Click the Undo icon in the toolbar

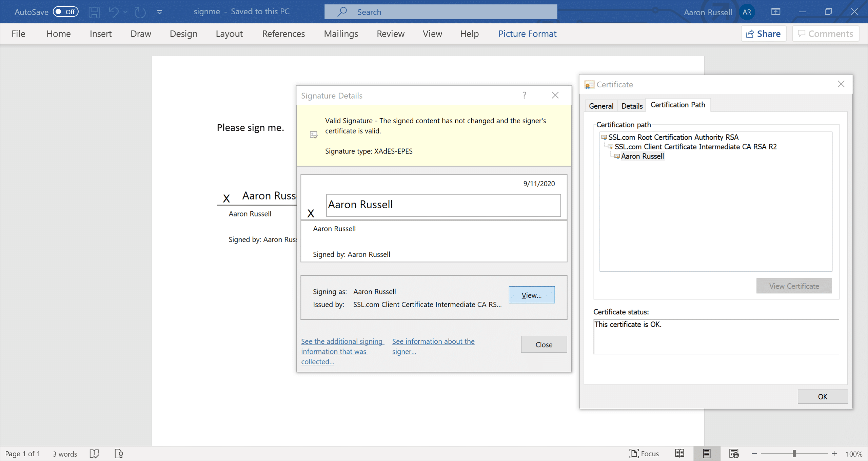click(x=114, y=11)
